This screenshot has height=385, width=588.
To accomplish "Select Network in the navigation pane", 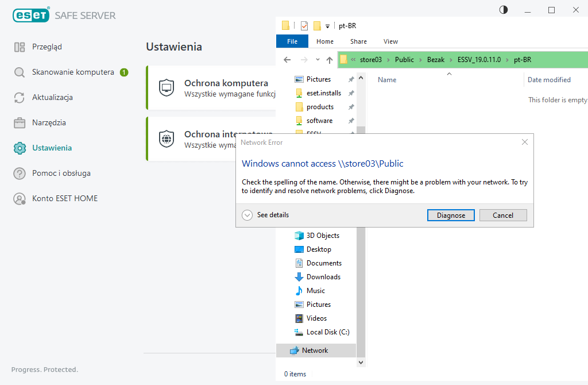I will coord(315,351).
